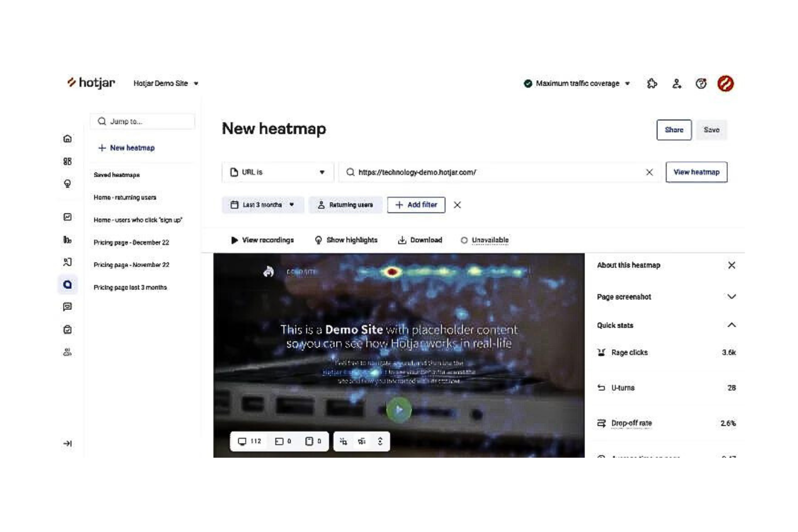Viewport: 798px width, 532px height.
Task: Click Show highlights in toolbar
Action: 346,240
